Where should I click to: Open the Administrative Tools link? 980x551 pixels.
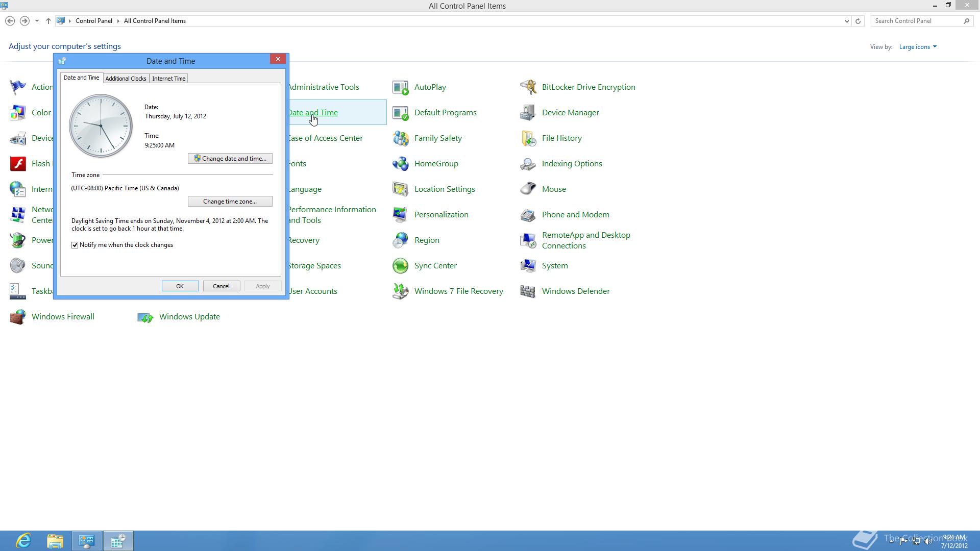click(324, 87)
